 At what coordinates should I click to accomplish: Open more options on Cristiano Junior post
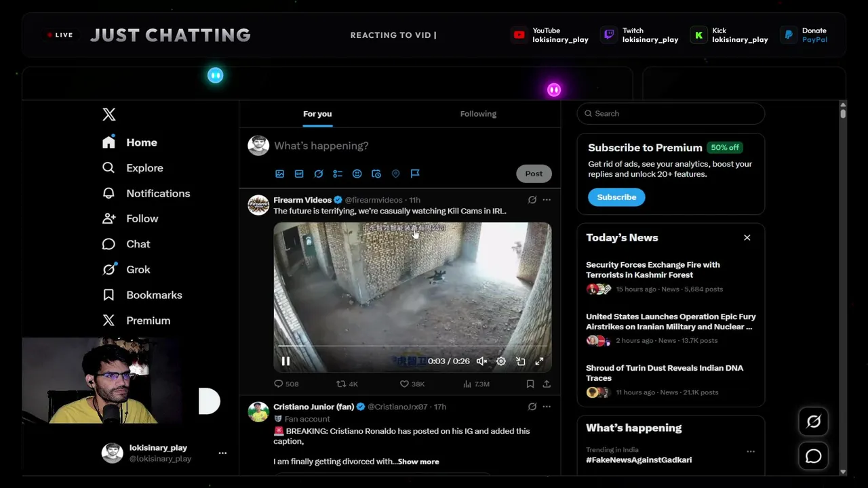point(547,407)
